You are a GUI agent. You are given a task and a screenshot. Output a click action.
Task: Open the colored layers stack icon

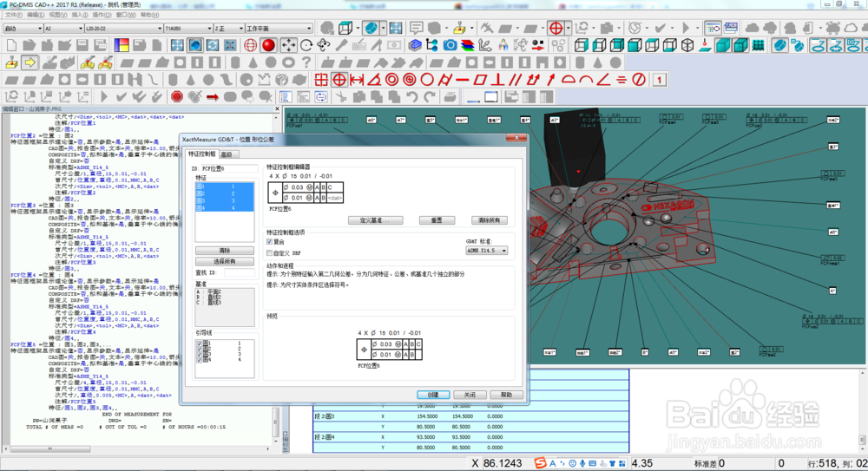point(468,45)
